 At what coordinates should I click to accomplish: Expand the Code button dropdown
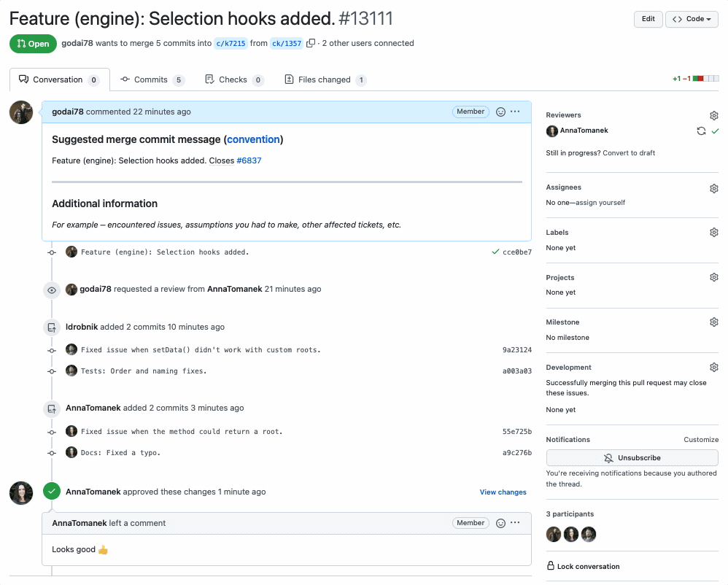[x=692, y=19]
